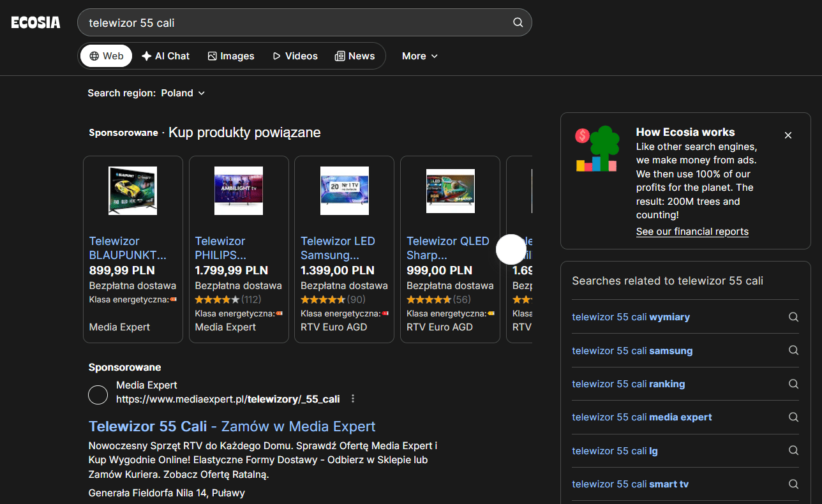Screen dimensions: 822x504
Task: Click magnifier icon beside samsung suggestion
Action: pos(793,350)
